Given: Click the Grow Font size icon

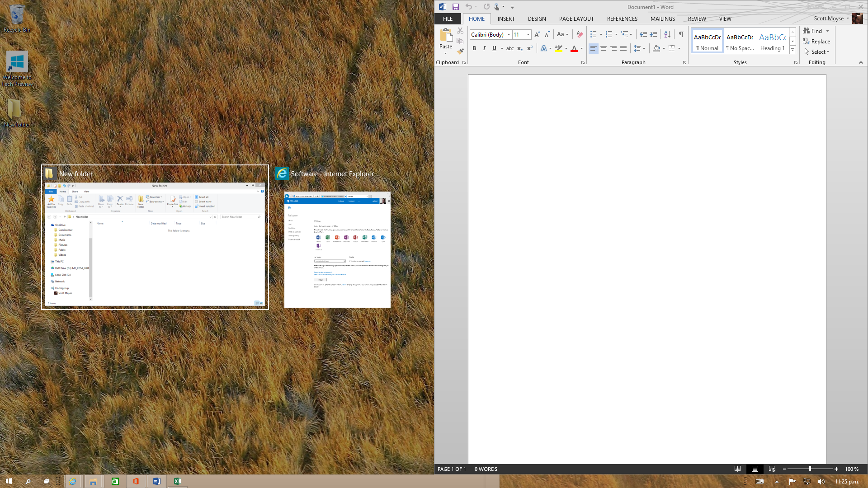Looking at the screenshot, I should click(x=537, y=34).
